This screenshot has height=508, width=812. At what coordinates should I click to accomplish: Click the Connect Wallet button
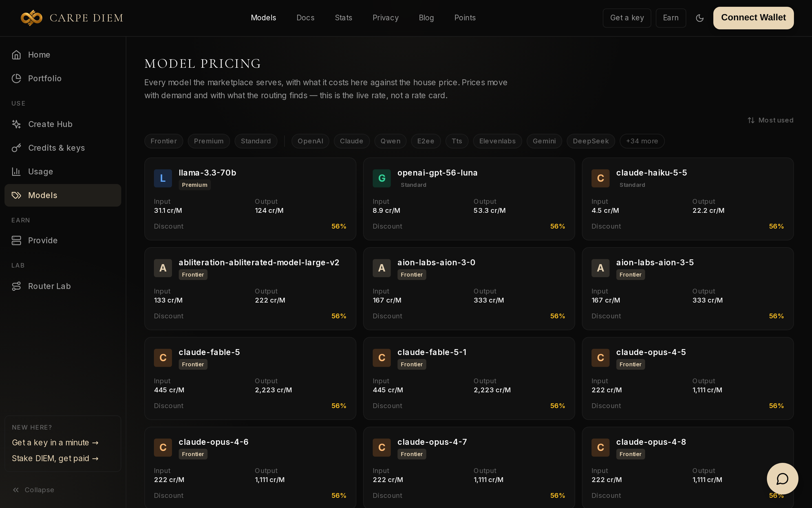point(753,18)
